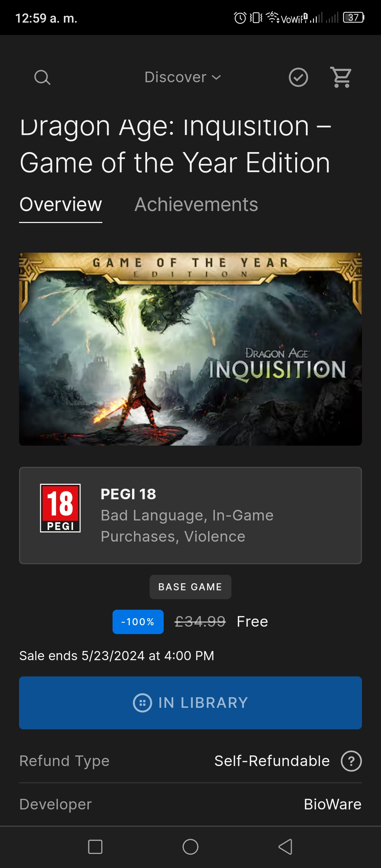Open the search magnifier icon
Screen dimensions: 381x868
tap(42, 77)
